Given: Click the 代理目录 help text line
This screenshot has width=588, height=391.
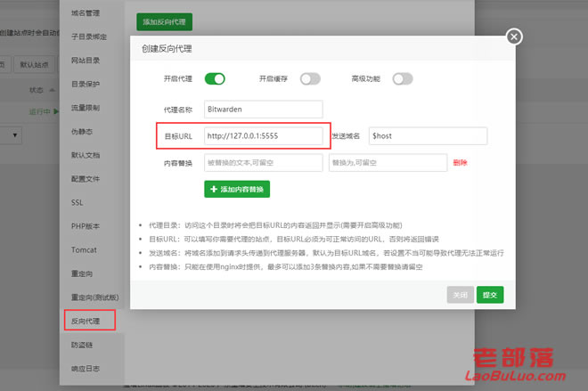Looking at the screenshot, I should [275, 225].
